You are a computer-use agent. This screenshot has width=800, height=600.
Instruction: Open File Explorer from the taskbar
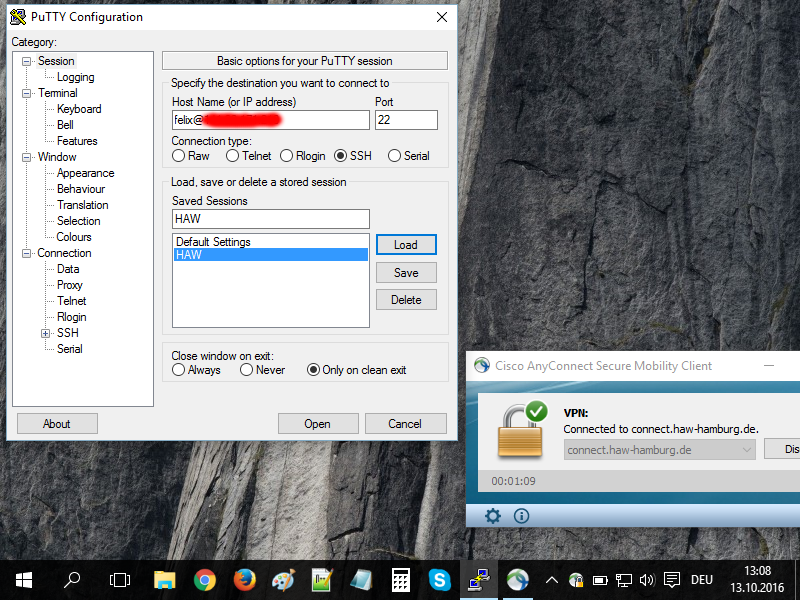pyautogui.click(x=165, y=579)
